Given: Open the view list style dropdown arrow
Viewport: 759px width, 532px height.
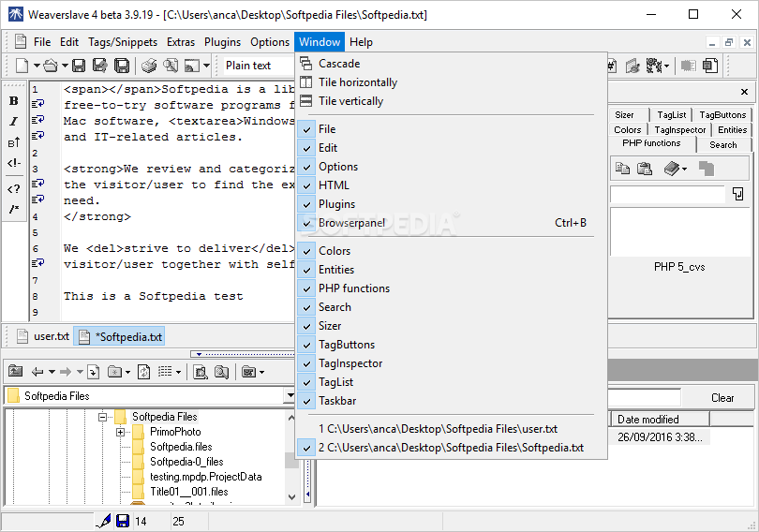Looking at the screenshot, I should pos(178,372).
